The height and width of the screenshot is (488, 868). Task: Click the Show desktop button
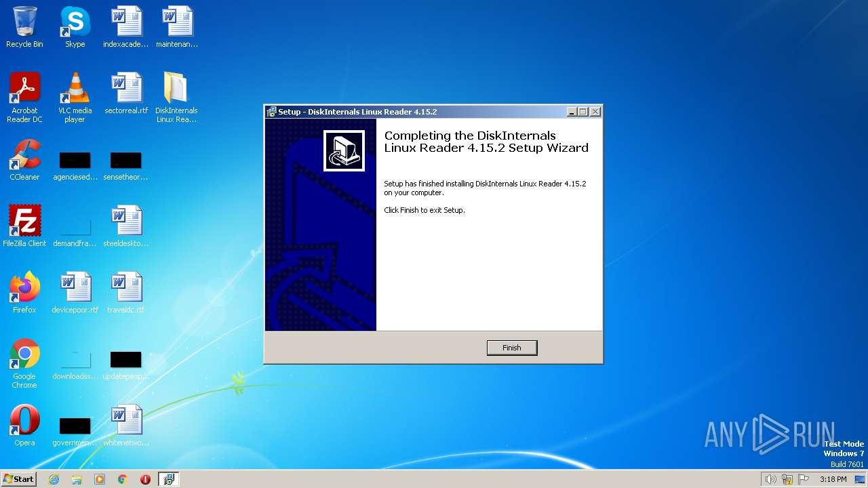(861, 479)
